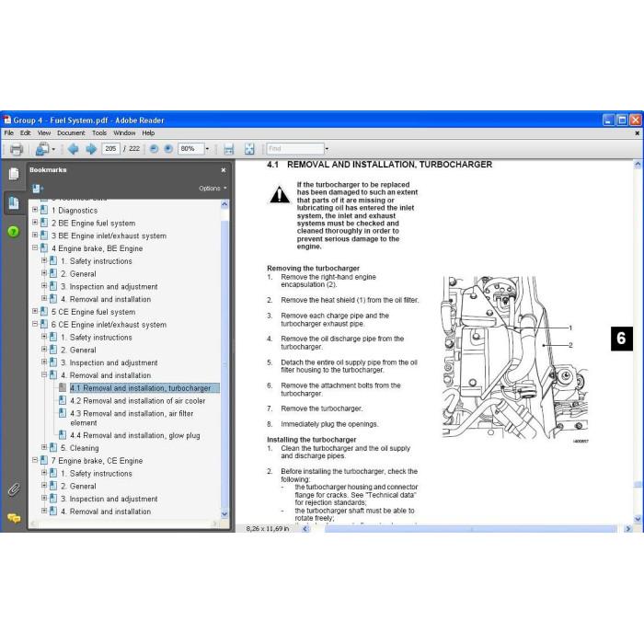The image size is (644, 644).
Task: Collapse 6 CE Engine inlet/exhaust system
Action: 35,324
